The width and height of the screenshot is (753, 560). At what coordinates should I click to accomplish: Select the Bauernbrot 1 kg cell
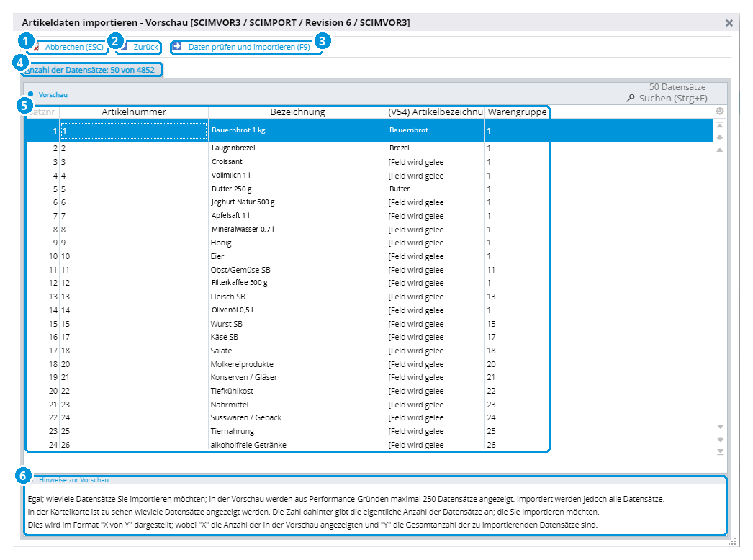pos(298,130)
